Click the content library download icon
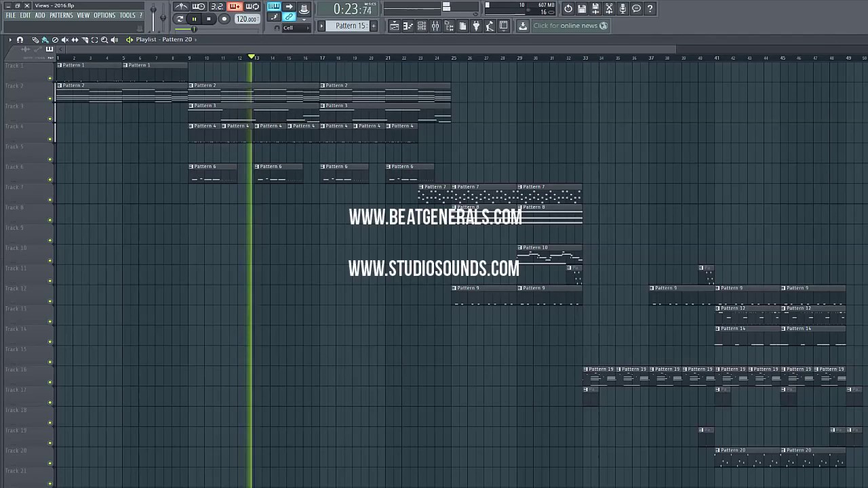Screen dimensions: 868x488 pos(522,26)
